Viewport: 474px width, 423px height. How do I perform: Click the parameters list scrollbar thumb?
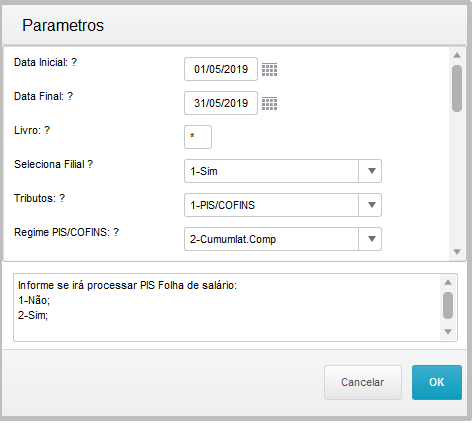click(457, 89)
